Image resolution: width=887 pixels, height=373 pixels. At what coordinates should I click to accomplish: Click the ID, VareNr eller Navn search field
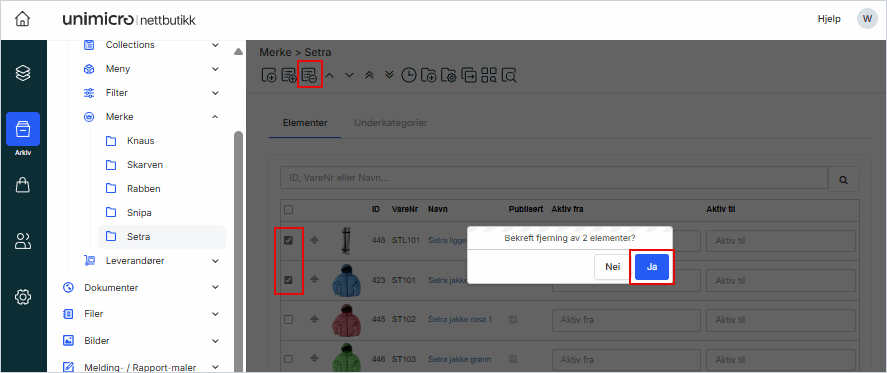tap(554, 178)
